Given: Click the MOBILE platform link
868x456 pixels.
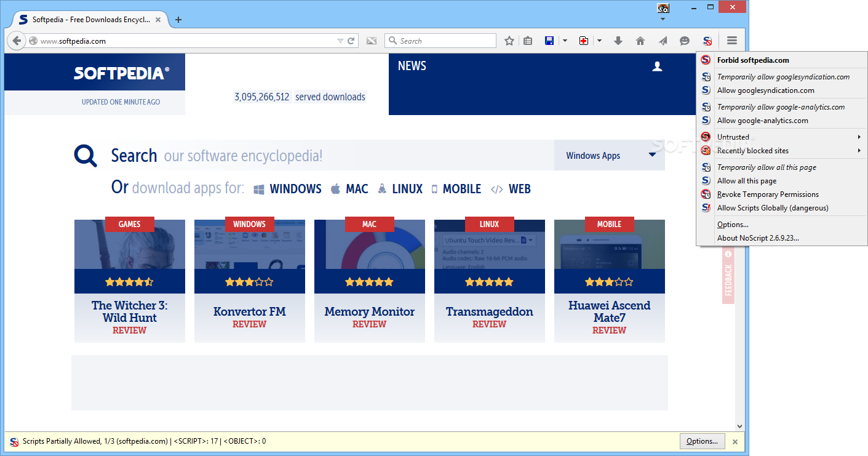Looking at the screenshot, I should (456, 189).
